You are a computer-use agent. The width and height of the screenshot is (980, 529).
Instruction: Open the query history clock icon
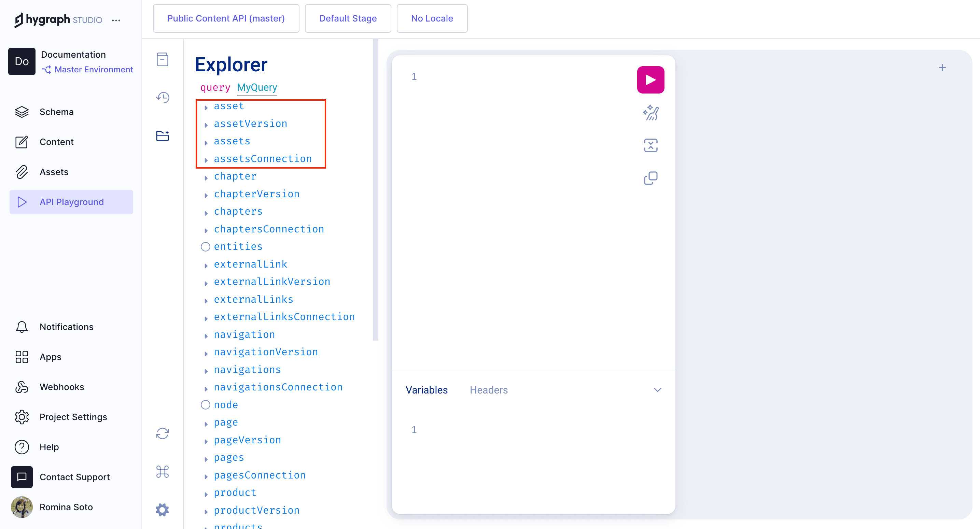163,98
